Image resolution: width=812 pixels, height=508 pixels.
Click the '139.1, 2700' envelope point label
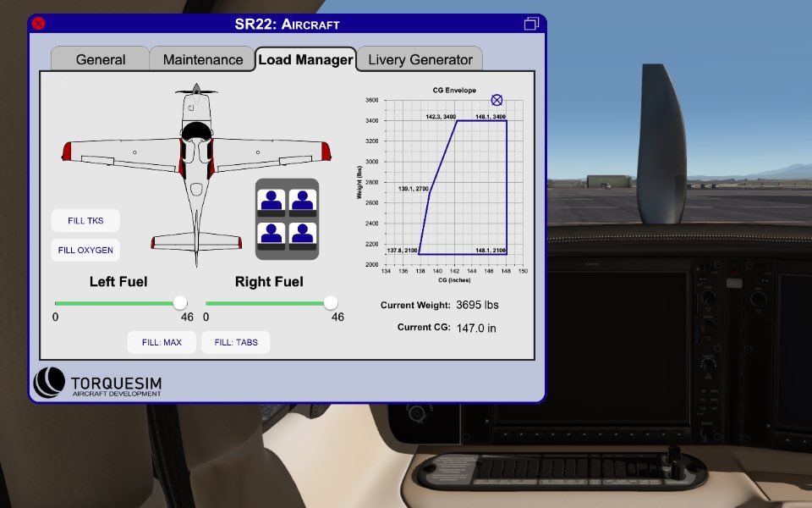(414, 189)
